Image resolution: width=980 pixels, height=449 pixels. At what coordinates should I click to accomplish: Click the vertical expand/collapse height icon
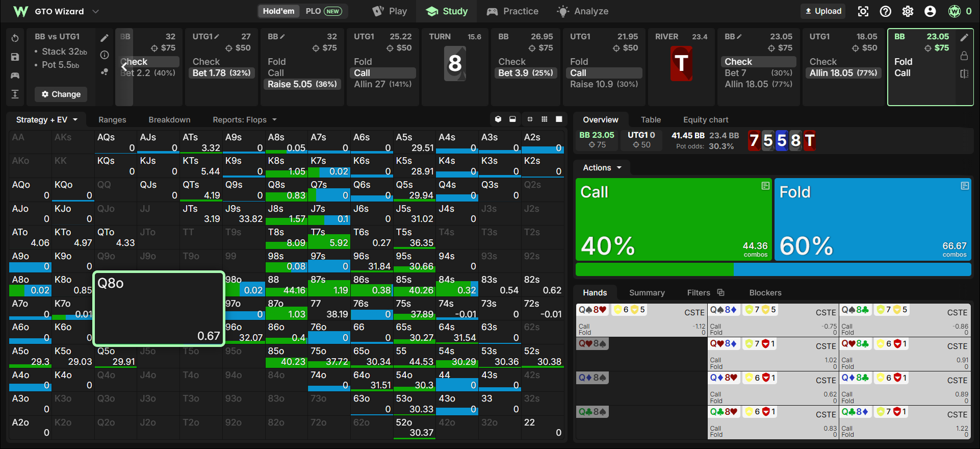(x=15, y=94)
